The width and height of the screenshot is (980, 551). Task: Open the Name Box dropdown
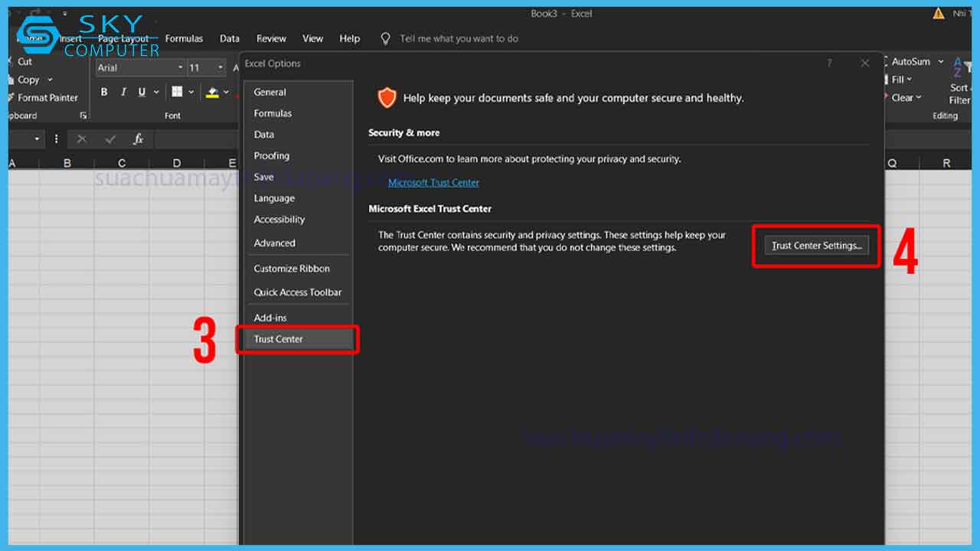38,139
